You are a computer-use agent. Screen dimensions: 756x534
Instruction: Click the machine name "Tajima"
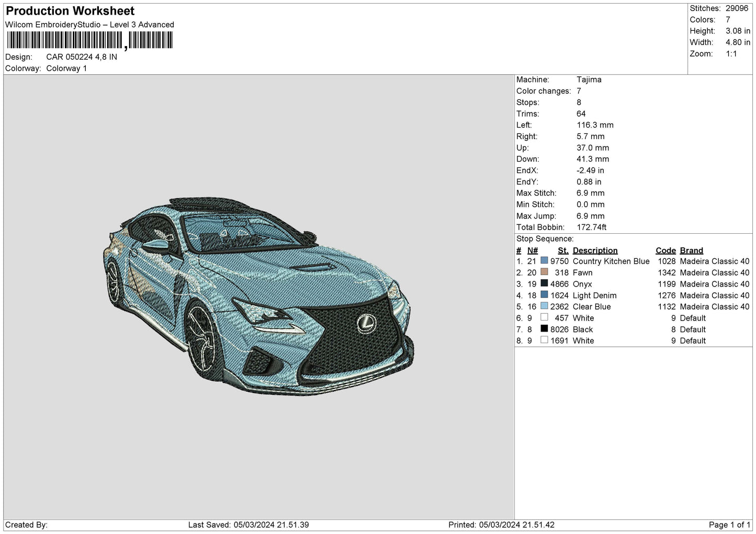click(589, 79)
